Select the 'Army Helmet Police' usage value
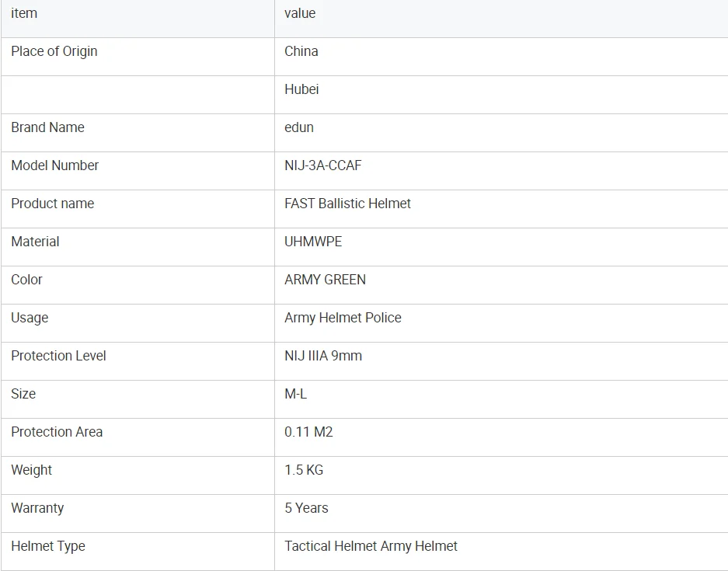 [343, 318]
